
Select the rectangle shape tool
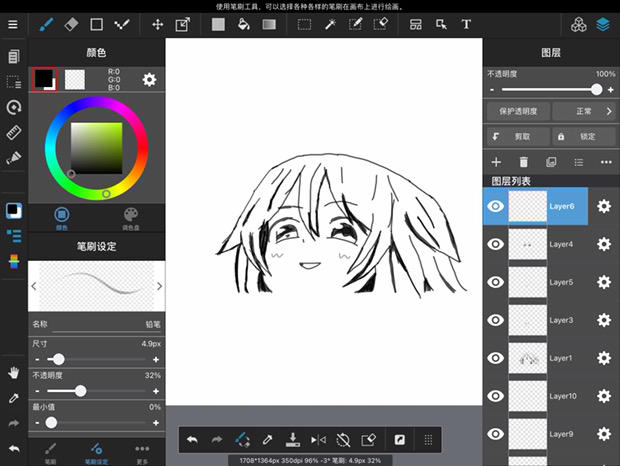(96, 25)
